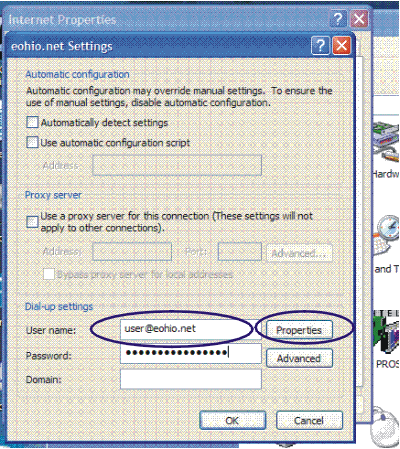Screen dimensions: 400x449
Task: Open the Hardware control panel icon
Action: [386, 142]
